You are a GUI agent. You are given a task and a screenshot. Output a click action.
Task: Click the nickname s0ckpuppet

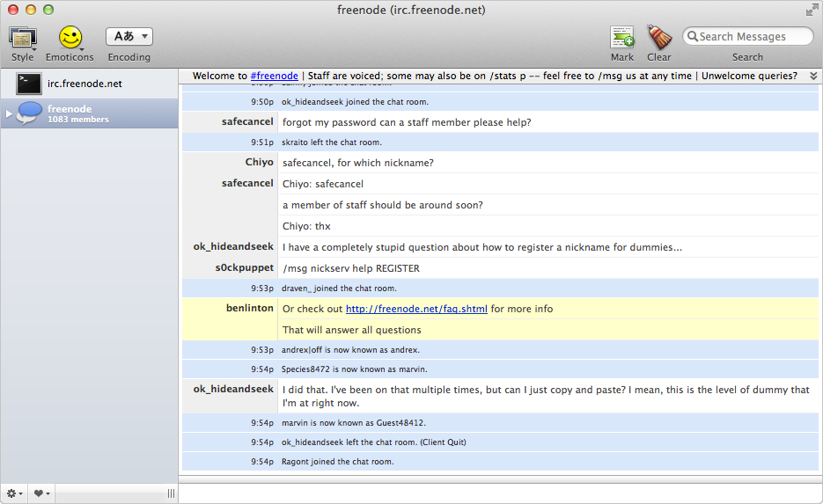click(245, 267)
